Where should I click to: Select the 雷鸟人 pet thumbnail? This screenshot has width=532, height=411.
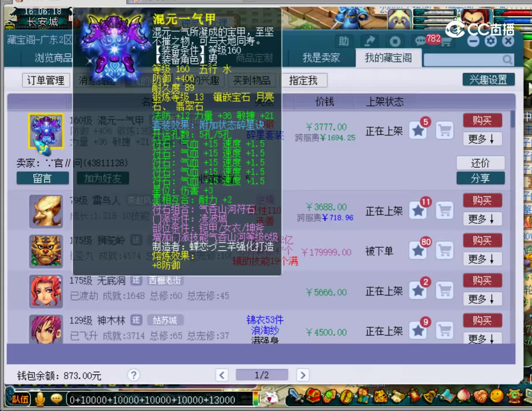point(46,211)
